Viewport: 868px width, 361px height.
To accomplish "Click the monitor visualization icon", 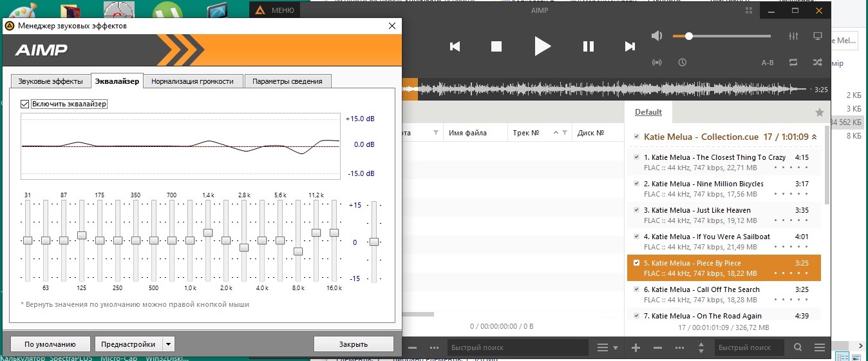I will coord(818,36).
